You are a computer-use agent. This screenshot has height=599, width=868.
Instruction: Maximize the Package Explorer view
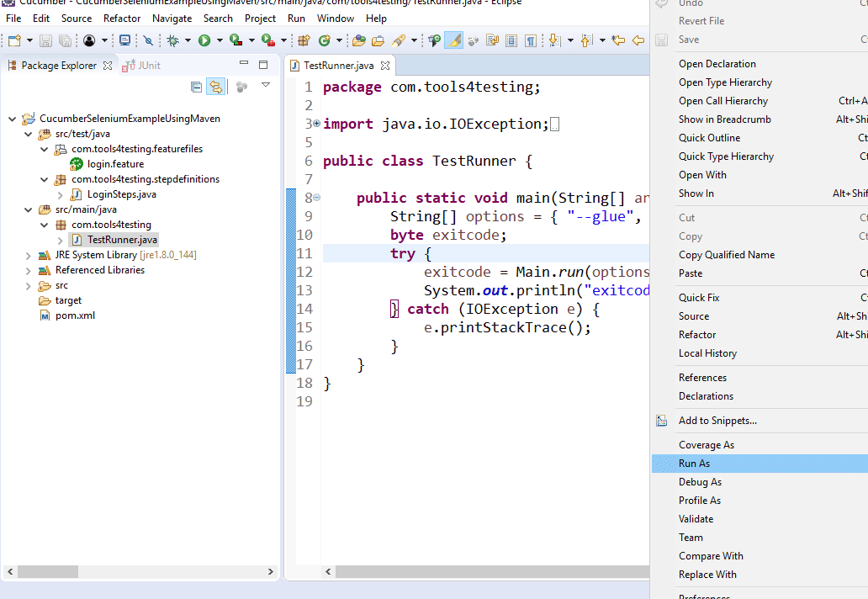(x=263, y=65)
